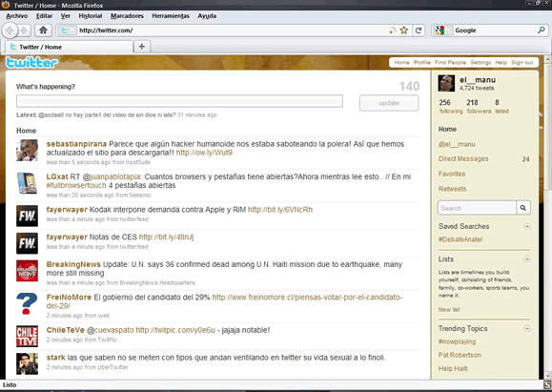Click stark avatar picture
This screenshot has height=392, width=552.
[x=27, y=363]
